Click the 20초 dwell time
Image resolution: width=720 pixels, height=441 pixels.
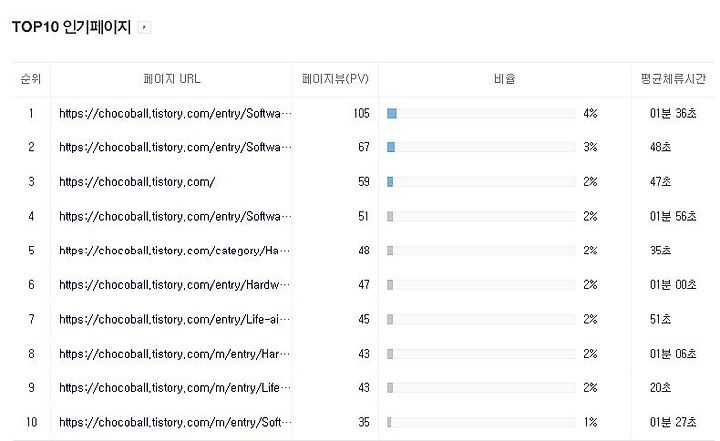coord(660,388)
